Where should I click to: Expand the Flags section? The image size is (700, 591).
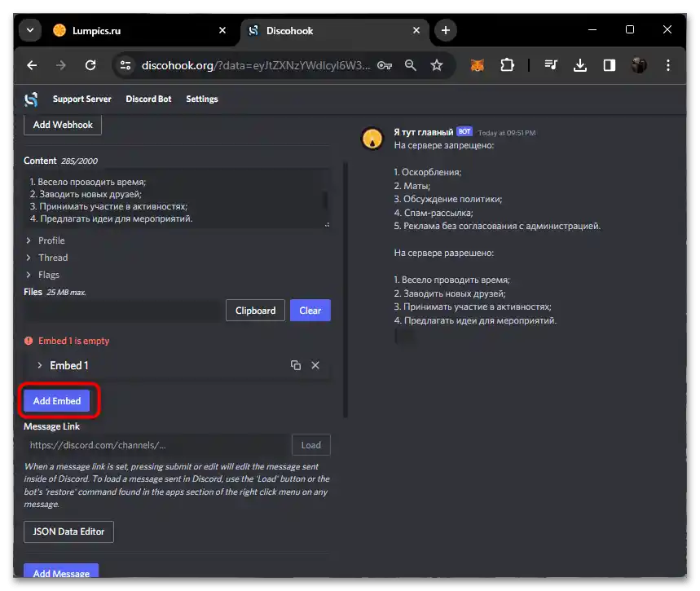pos(48,275)
